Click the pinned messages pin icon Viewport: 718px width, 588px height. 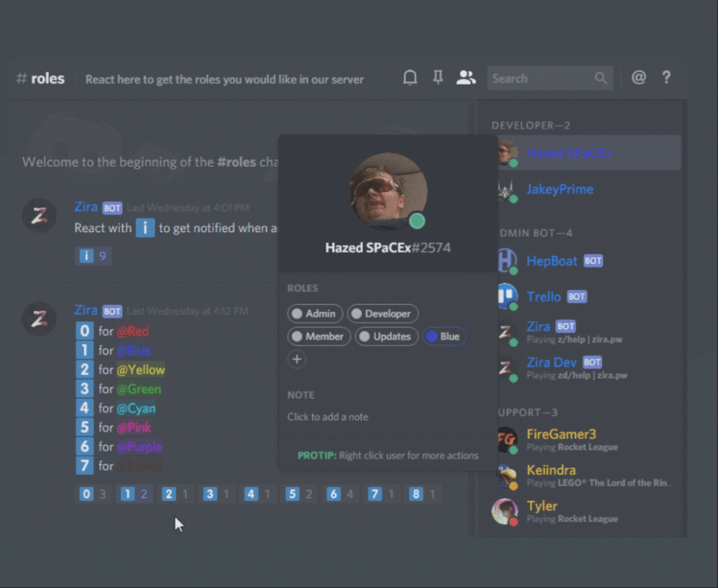pyautogui.click(x=438, y=78)
